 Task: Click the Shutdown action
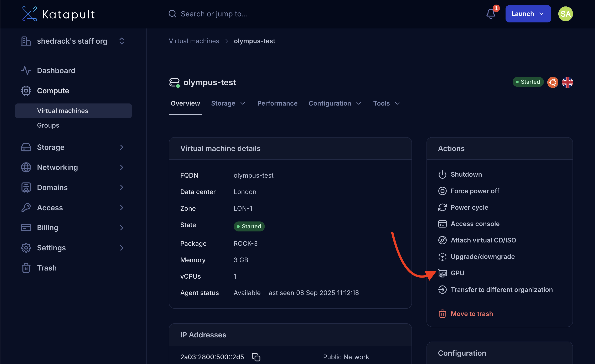466,174
